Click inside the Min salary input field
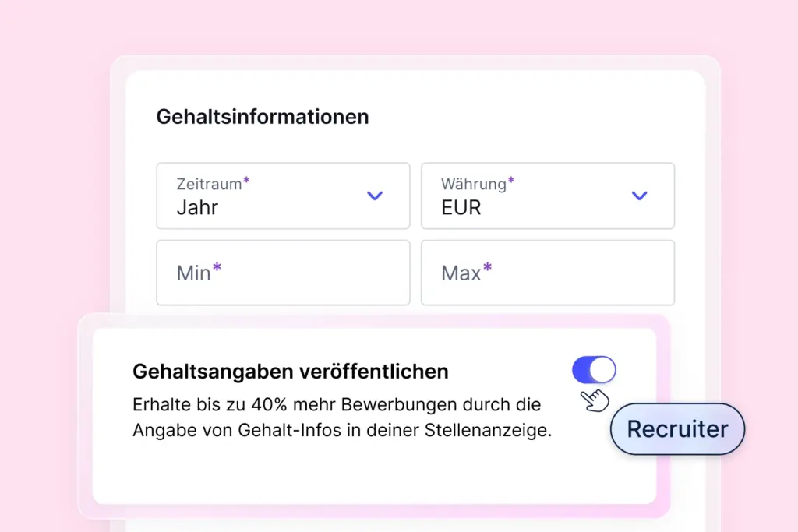The image size is (798, 532). click(x=283, y=273)
